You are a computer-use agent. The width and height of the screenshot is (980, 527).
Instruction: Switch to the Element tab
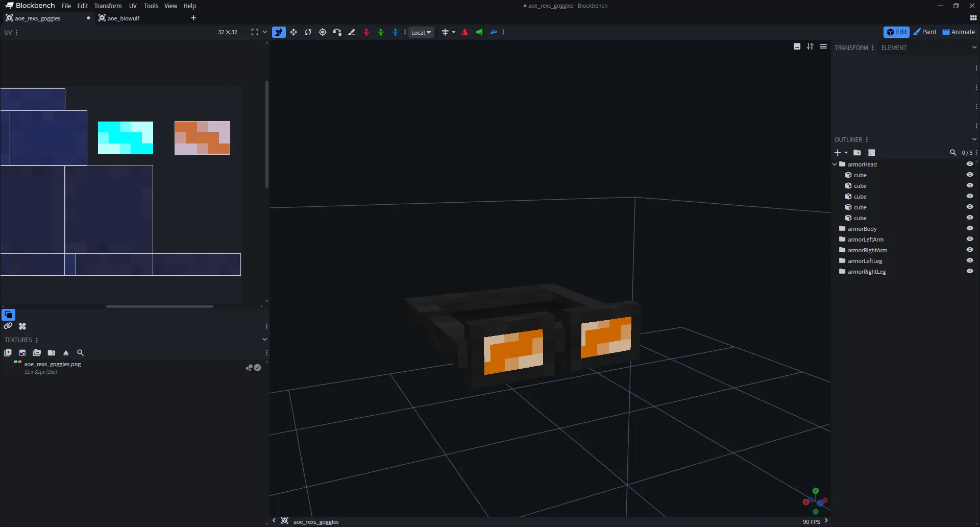point(894,48)
